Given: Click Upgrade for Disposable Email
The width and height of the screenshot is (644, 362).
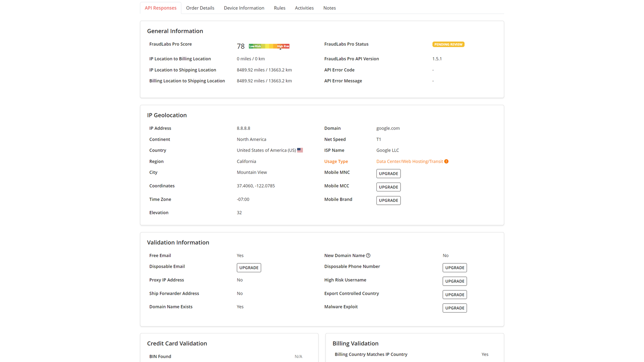Looking at the screenshot, I should point(249,268).
